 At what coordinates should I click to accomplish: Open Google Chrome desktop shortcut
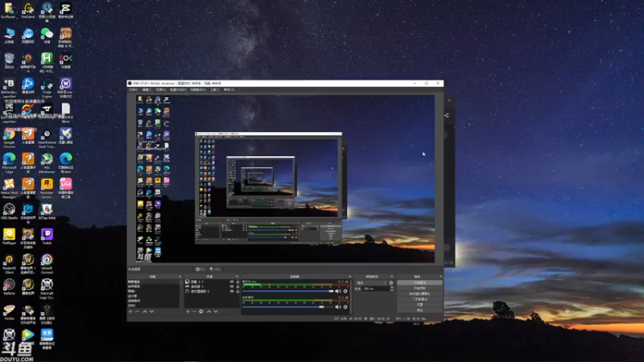(x=9, y=138)
